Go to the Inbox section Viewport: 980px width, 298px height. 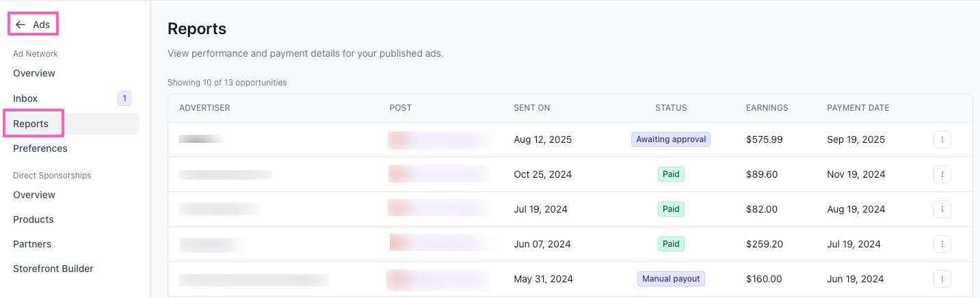(x=25, y=98)
